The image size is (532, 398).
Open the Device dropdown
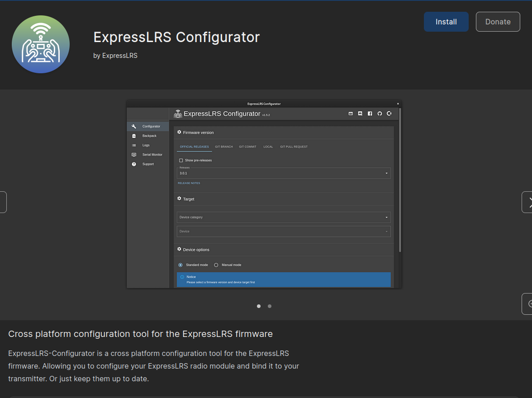click(284, 232)
